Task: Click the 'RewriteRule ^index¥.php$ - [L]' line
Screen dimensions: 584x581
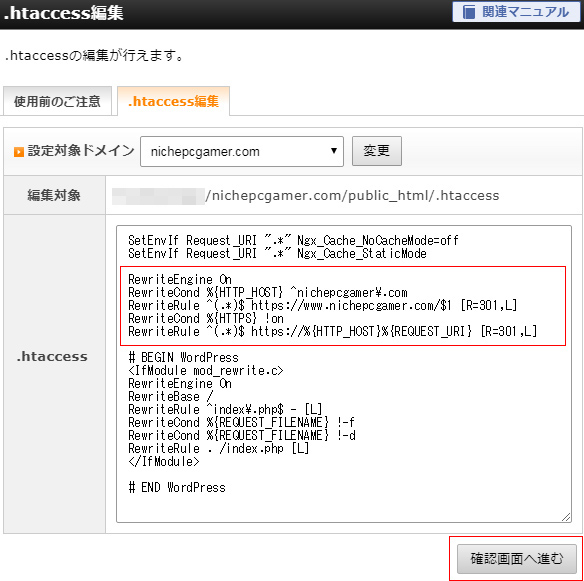Action: [225, 409]
